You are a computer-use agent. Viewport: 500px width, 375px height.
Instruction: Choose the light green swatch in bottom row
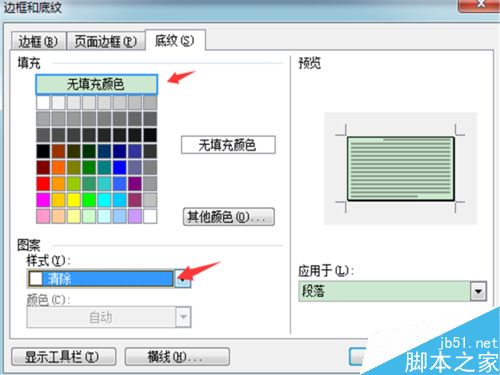point(89,216)
